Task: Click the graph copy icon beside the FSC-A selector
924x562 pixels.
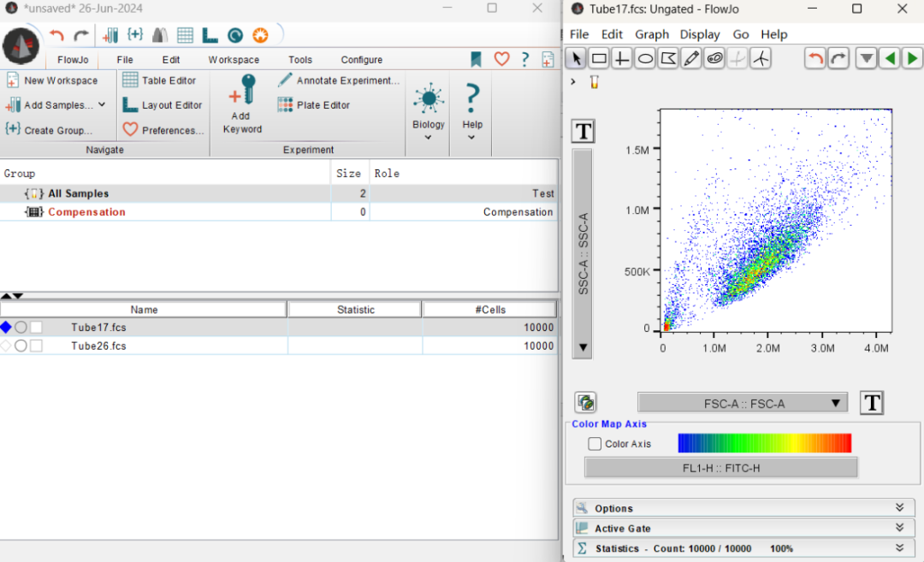Action: pos(586,402)
